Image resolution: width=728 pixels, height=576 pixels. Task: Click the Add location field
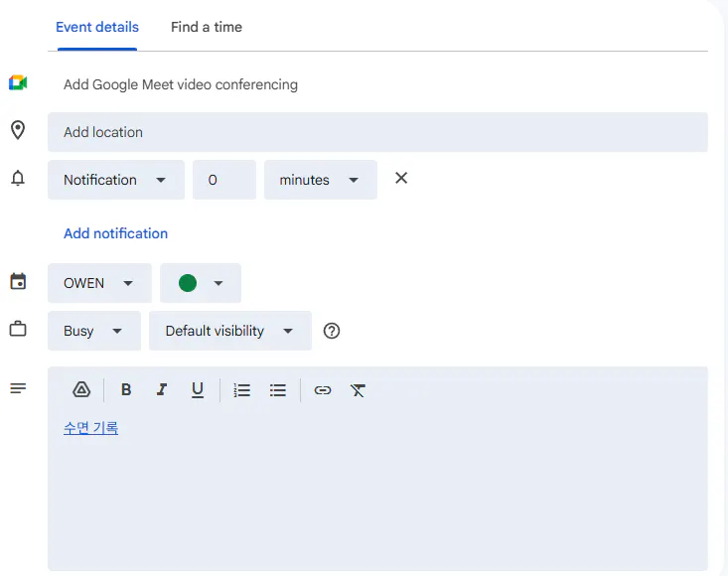[377, 132]
